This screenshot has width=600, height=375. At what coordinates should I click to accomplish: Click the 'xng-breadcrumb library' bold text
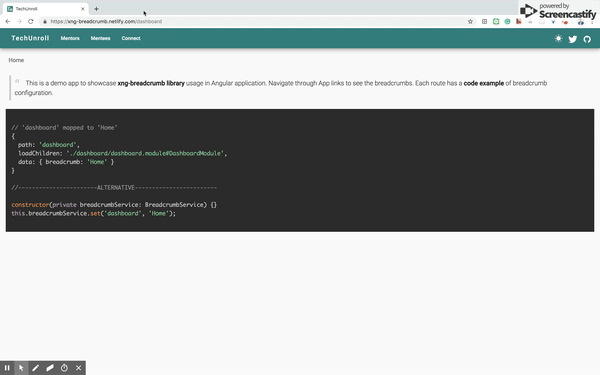tap(151, 83)
